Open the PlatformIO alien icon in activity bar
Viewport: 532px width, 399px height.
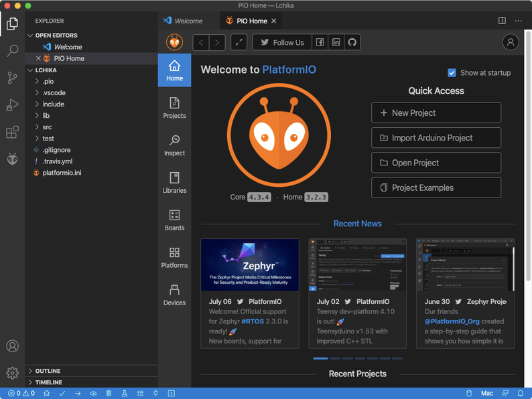tap(12, 159)
